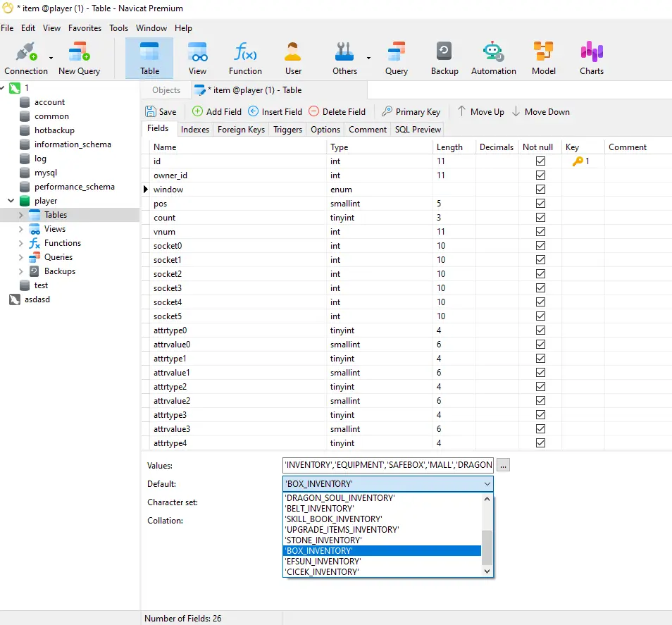Toggle Not null for the vnum field
Viewport: 672px width, 625px height.
pyautogui.click(x=540, y=232)
